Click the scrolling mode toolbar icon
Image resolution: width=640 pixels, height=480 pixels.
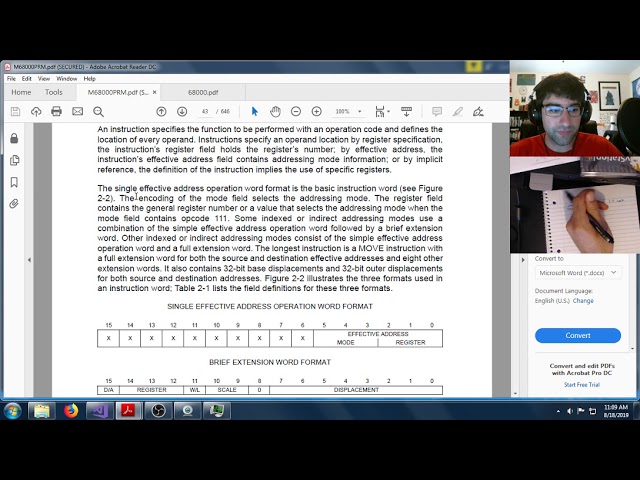click(x=407, y=111)
